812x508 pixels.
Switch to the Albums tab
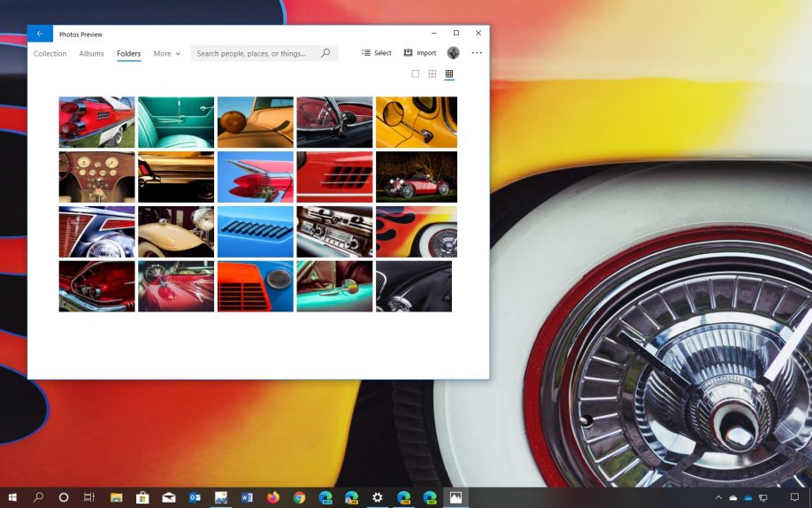(91, 53)
